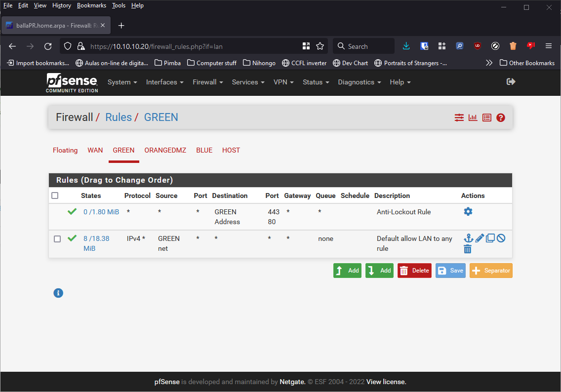Log out using the header exit icon
The height and width of the screenshot is (392, 561).
coord(511,81)
